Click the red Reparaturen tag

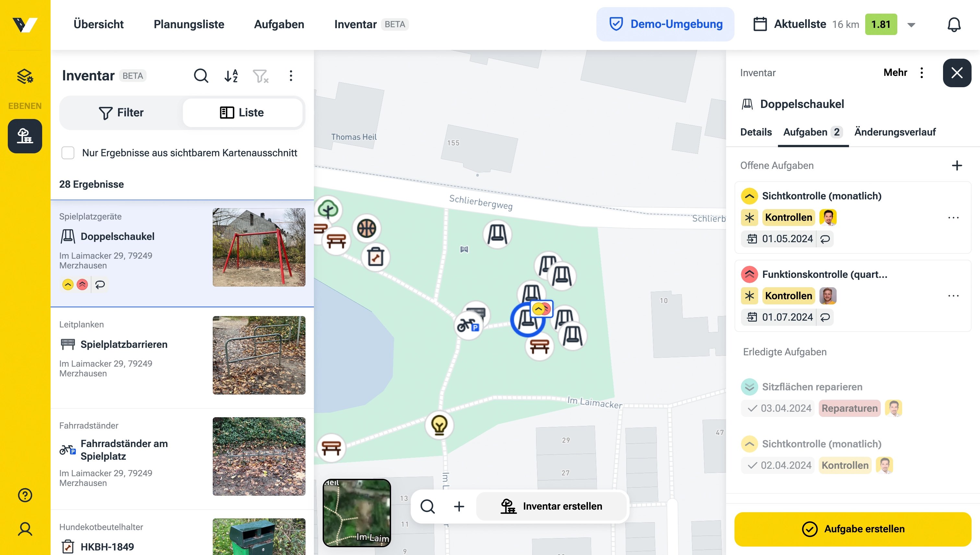click(849, 408)
